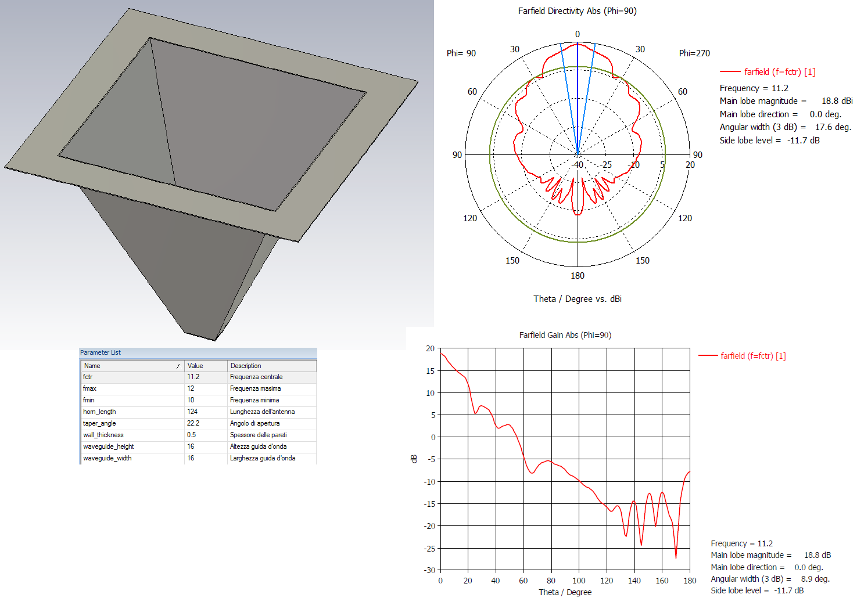Click the gain plot legend entry farfield (f=fctr) [1]
Viewport: 857px width, 616px height.
point(742,356)
